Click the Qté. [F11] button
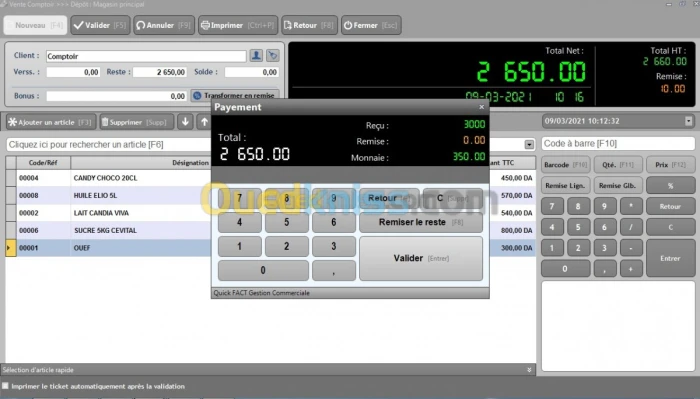 tap(618, 165)
